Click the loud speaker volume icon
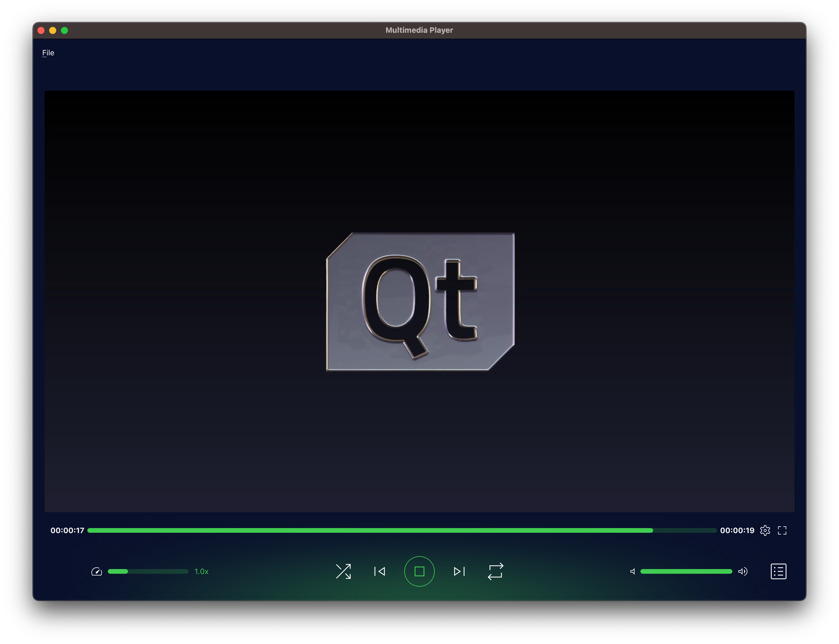Image resolution: width=839 pixels, height=644 pixels. [743, 571]
